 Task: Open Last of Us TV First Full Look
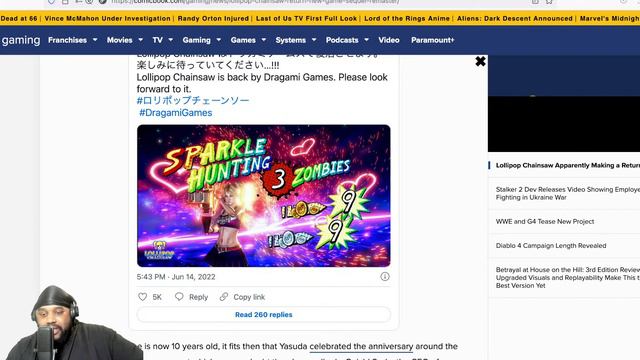point(306,18)
